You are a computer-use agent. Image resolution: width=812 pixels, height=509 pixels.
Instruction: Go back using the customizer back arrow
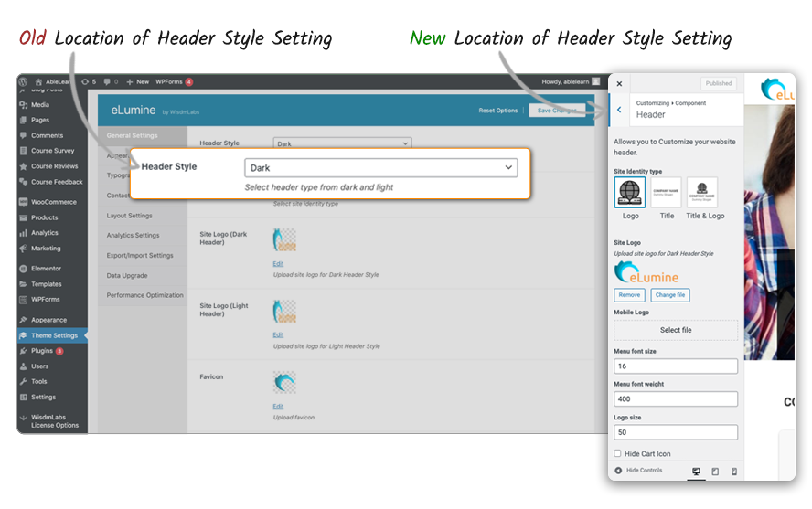tap(619, 110)
